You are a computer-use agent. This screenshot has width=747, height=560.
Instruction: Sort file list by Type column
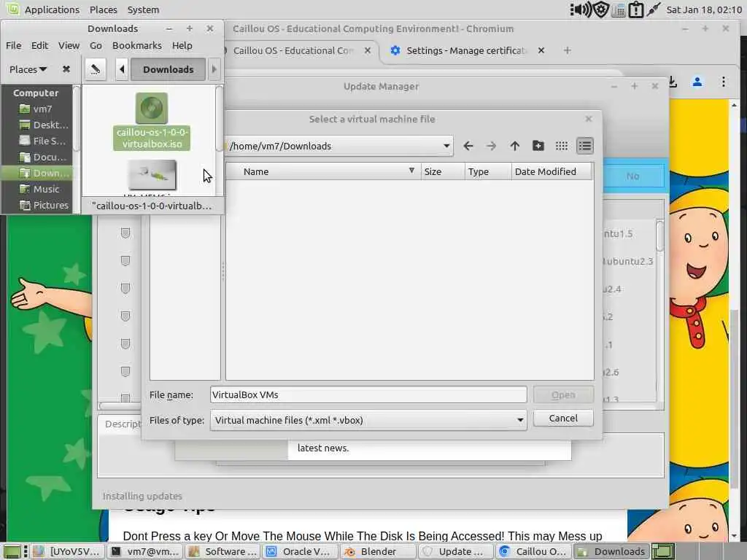tap(488, 171)
